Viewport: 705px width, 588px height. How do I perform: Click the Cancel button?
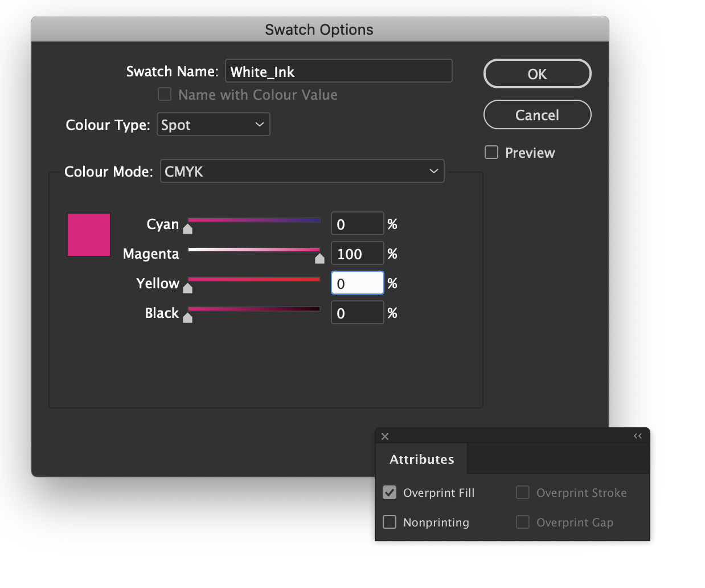[537, 115]
